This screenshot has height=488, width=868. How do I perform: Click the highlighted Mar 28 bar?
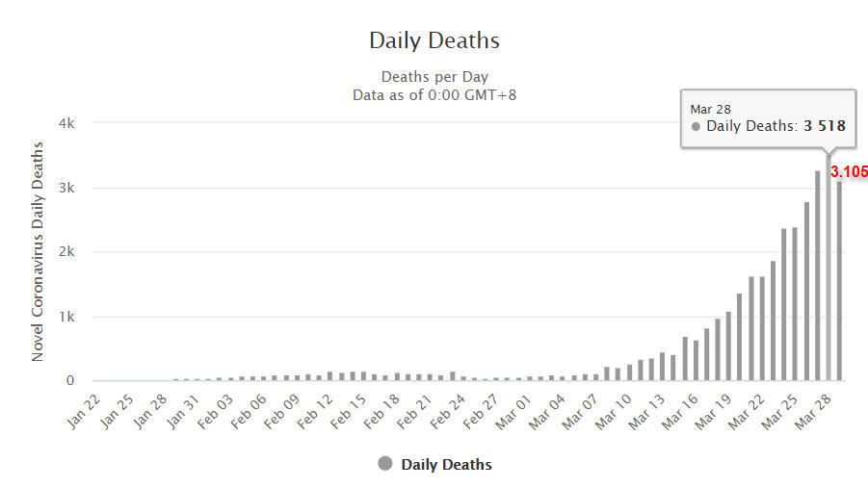coord(828,270)
